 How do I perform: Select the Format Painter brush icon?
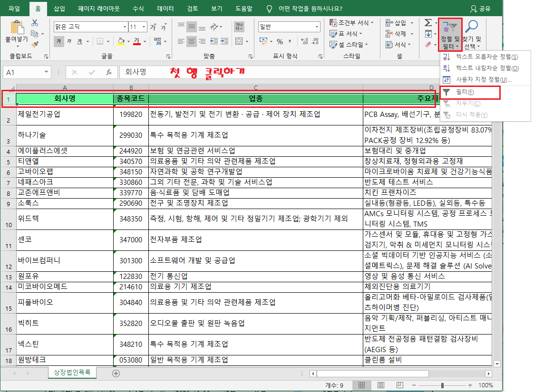pyautogui.click(x=35, y=44)
